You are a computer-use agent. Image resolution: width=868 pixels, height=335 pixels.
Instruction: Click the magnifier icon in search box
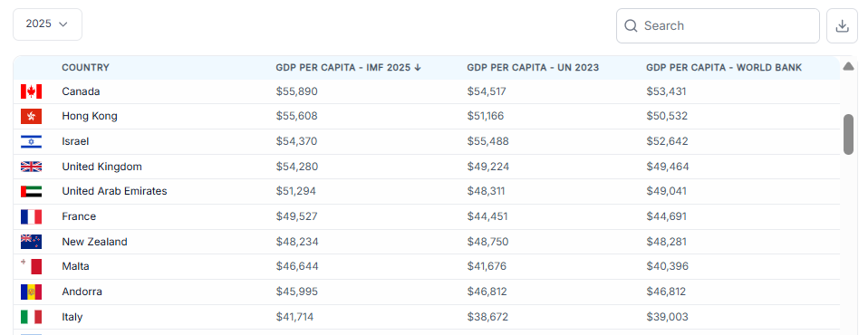[x=631, y=26]
